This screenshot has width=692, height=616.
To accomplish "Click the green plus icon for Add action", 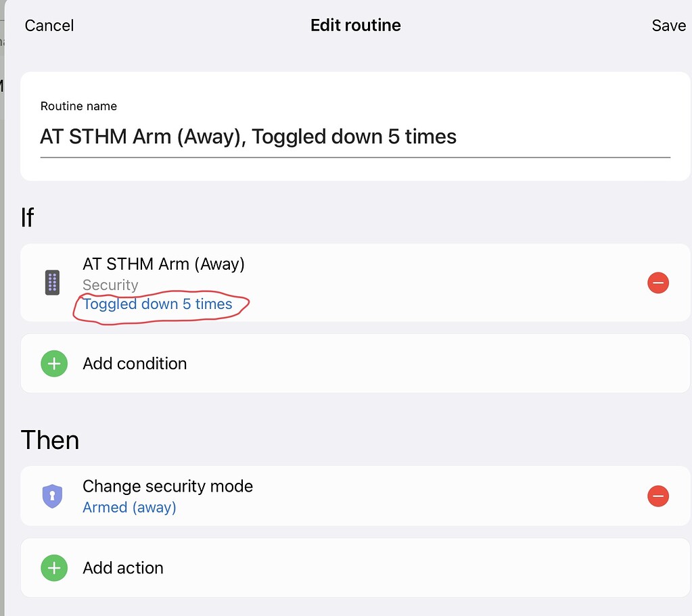I will tap(54, 568).
